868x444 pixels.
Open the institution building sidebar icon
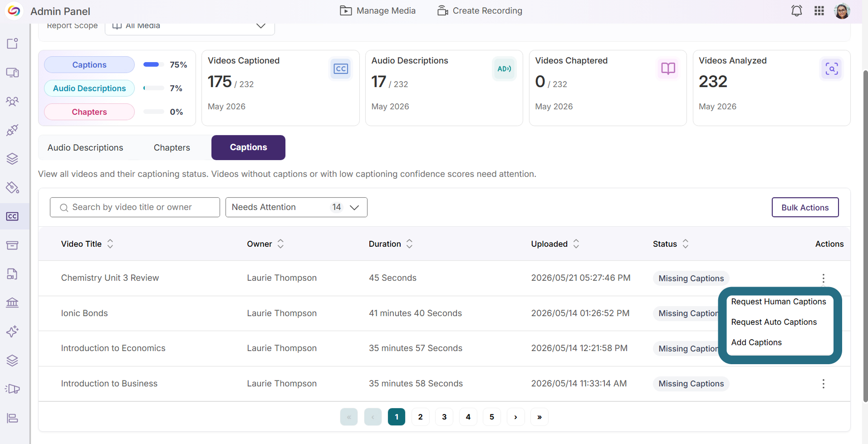click(12, 303)
